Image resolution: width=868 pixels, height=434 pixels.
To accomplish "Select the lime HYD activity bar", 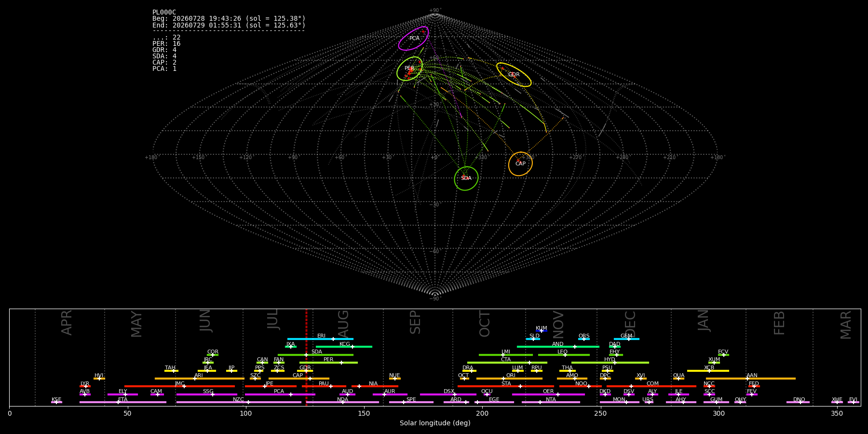I will coord(610,363).
